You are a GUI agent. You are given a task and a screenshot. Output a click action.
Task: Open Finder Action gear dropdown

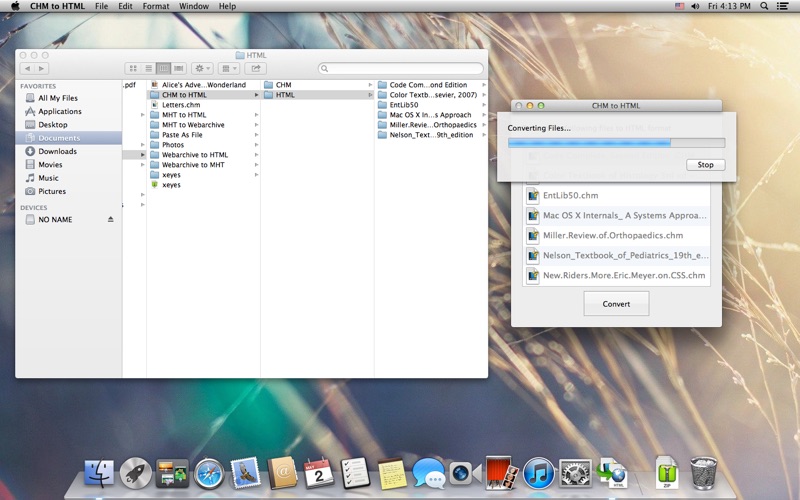tap(203, 68)
